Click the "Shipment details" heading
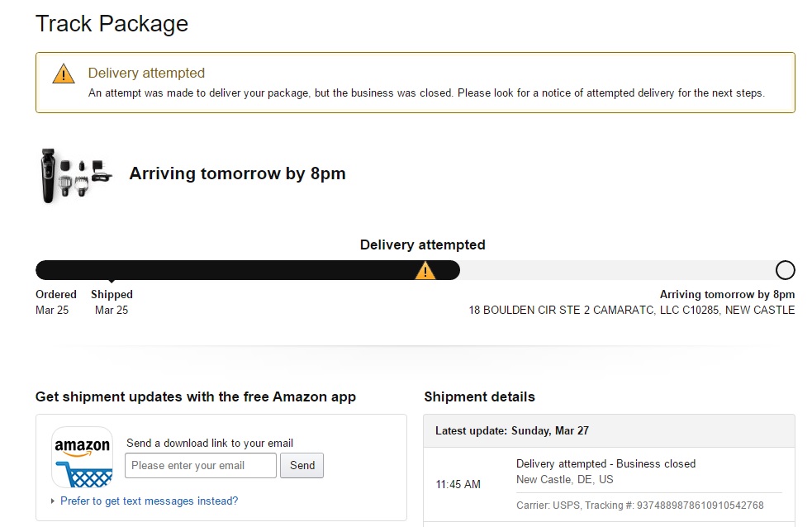Image resolution: width=812 pixels, height=527 pixels. [x=479, y=396]
